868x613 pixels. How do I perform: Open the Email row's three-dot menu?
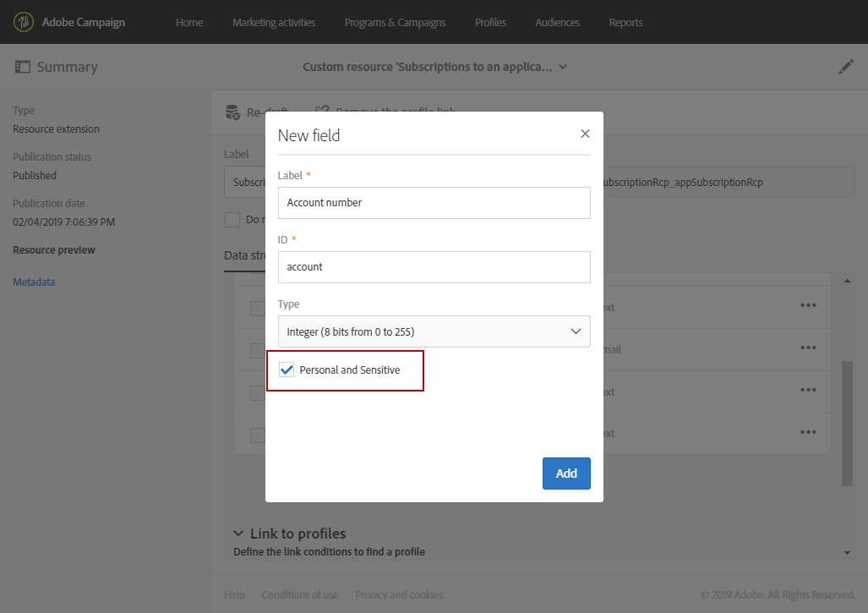coord(808,348)
